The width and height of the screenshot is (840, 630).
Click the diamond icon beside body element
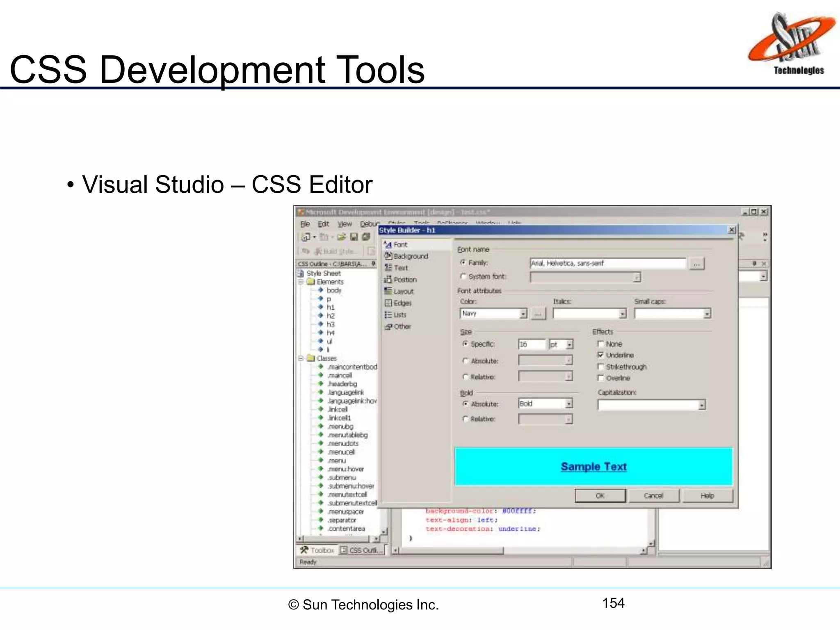(321, 290)
